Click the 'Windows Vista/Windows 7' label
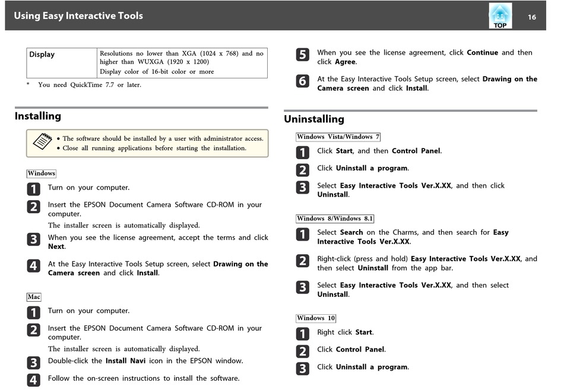Viewport: 564px width, 392px height. pos(338,137)
